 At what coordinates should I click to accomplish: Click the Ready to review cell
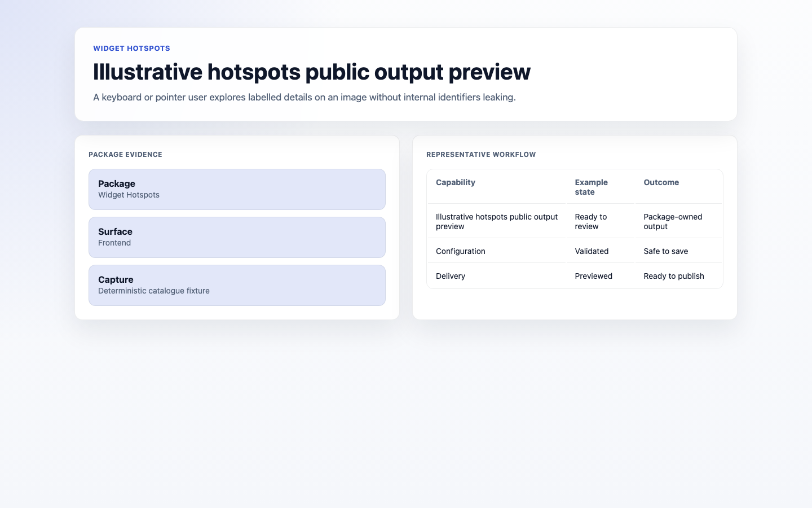[x=600, y=221]
